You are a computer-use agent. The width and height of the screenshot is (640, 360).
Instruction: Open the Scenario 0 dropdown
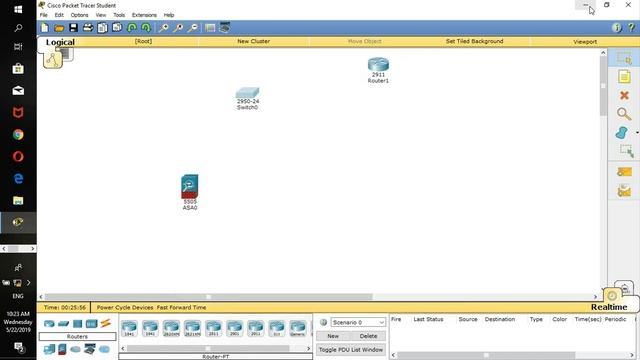point(358,322)
